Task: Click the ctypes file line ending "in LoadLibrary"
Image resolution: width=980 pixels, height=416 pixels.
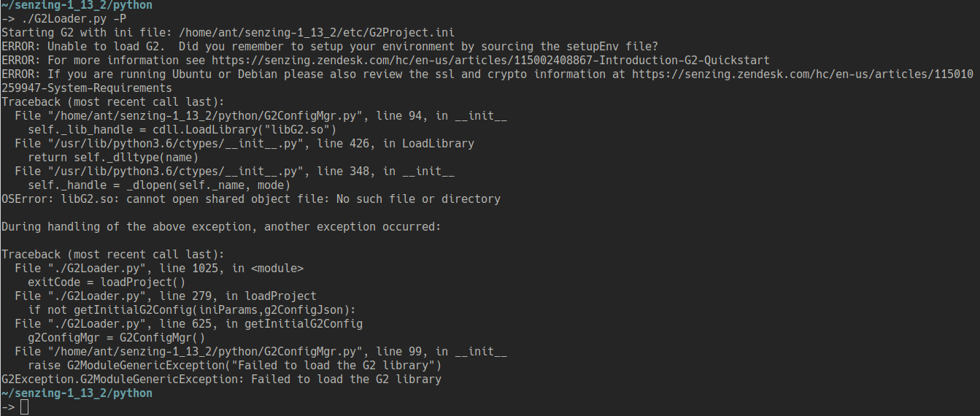Action: 244,144
